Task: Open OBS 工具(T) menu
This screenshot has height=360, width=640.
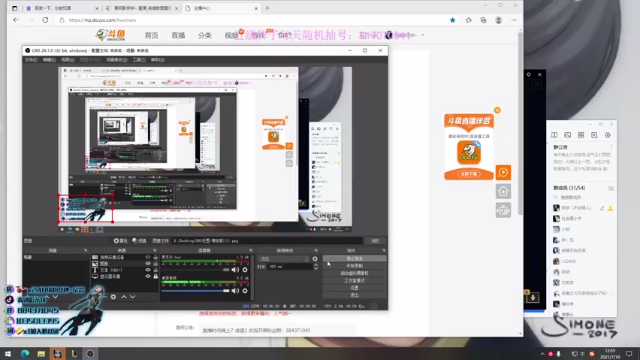Action: (139, 60)
